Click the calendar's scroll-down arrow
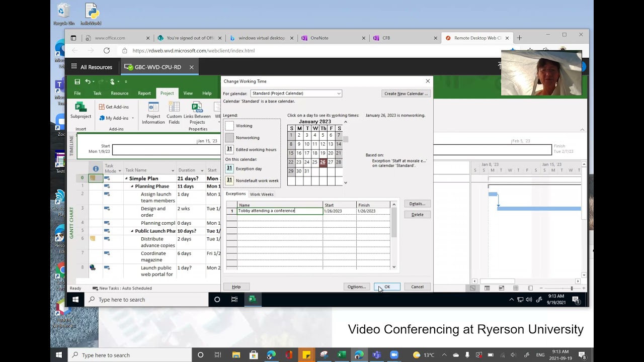Screen dimensions: 644x362 tap(345, 183)
